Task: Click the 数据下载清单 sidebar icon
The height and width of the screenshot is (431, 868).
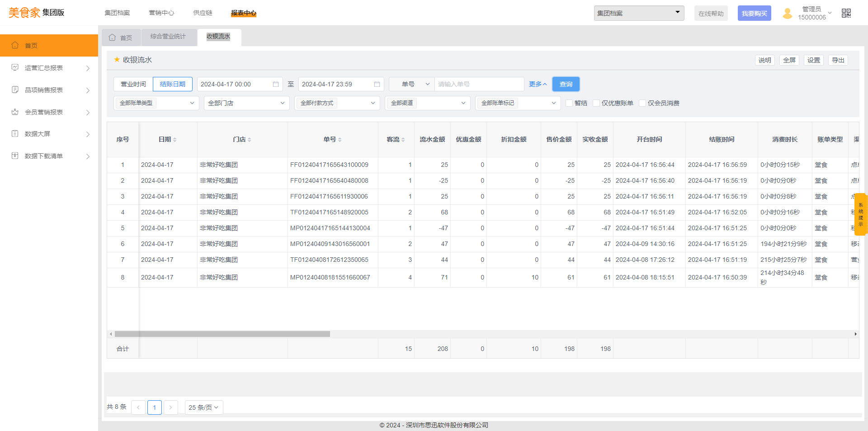Action: (x=15, y=156)
